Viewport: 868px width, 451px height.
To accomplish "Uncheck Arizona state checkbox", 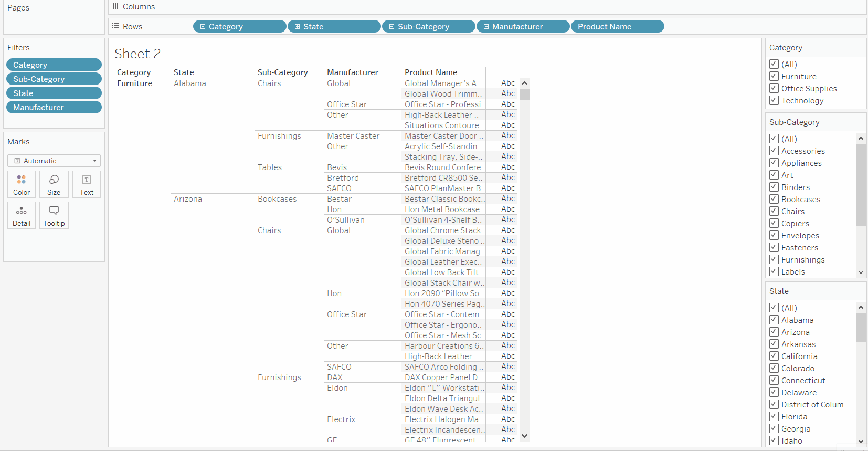I will [774, 332].
